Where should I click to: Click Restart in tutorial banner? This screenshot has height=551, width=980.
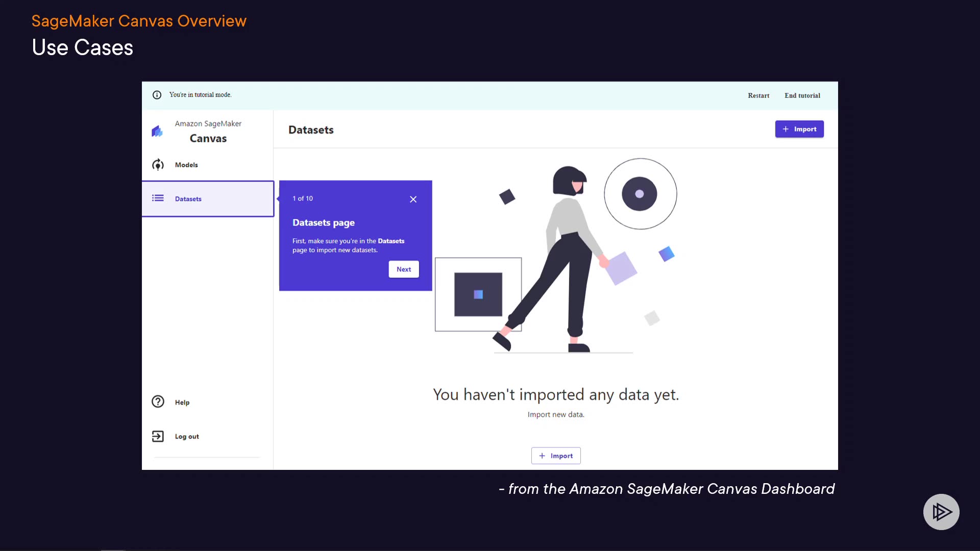758,95
